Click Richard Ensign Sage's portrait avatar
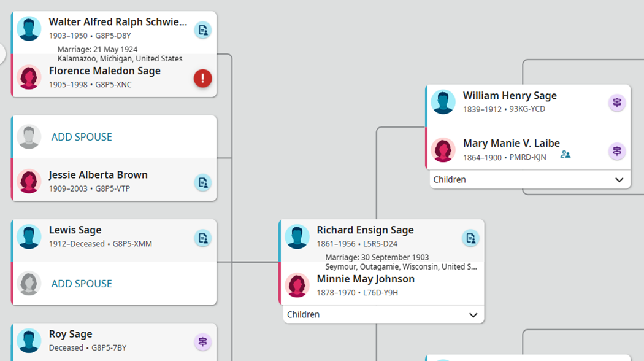644x361 pixels. click(x=297, y=237)
